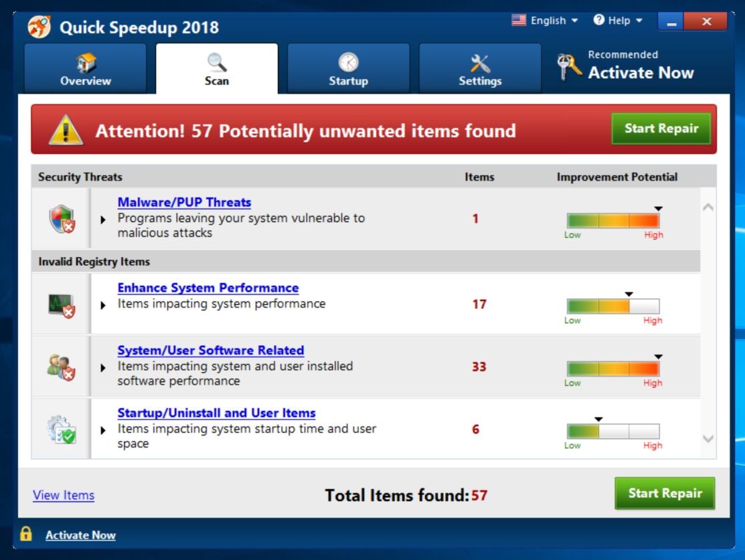Click the System/User Software users icon

(x=62, y=367)
